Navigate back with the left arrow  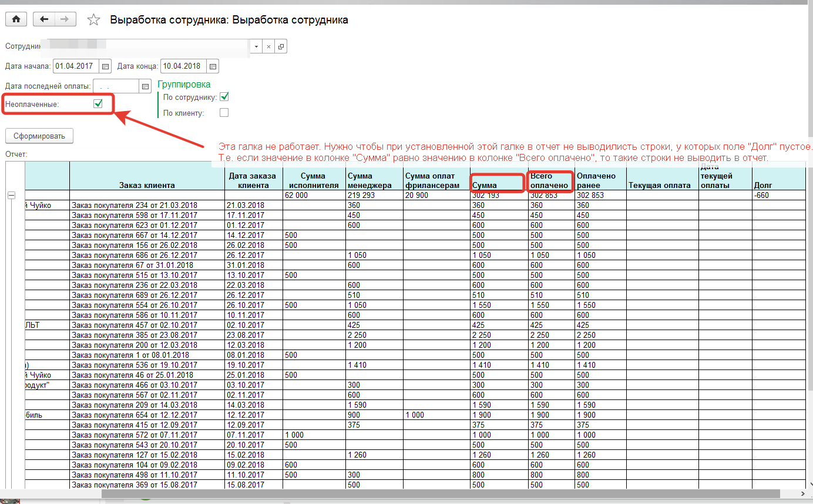[x=44, y=19]
